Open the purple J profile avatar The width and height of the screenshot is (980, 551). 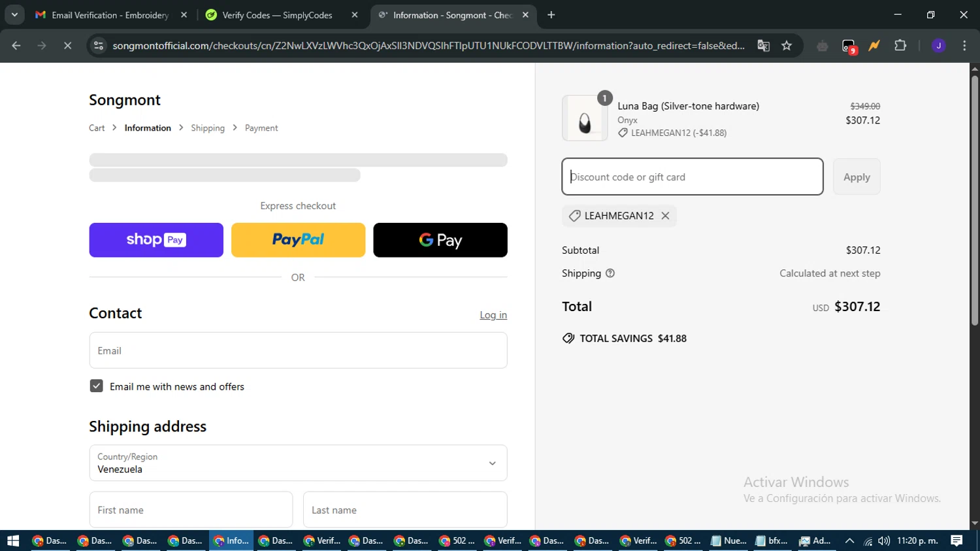(x=938, y=46)
